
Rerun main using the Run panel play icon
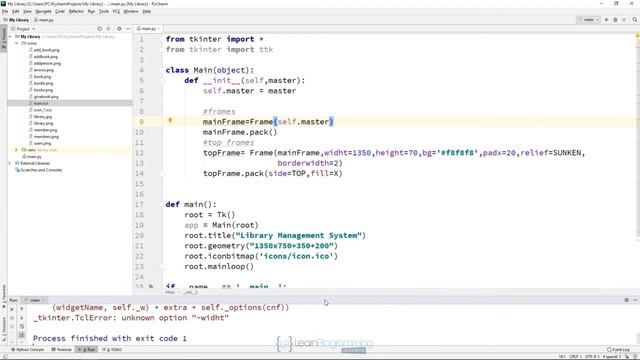pyautogui.click(x=12, y=309)
